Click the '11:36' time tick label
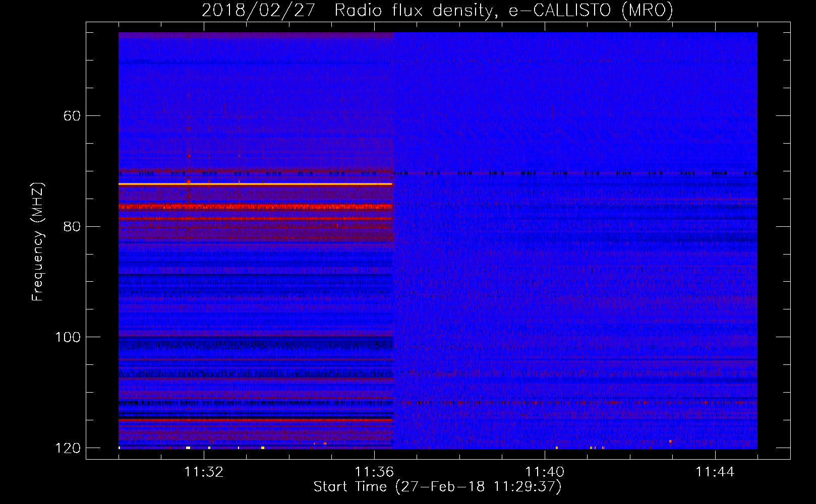The image size is (816, 504). 374,472
